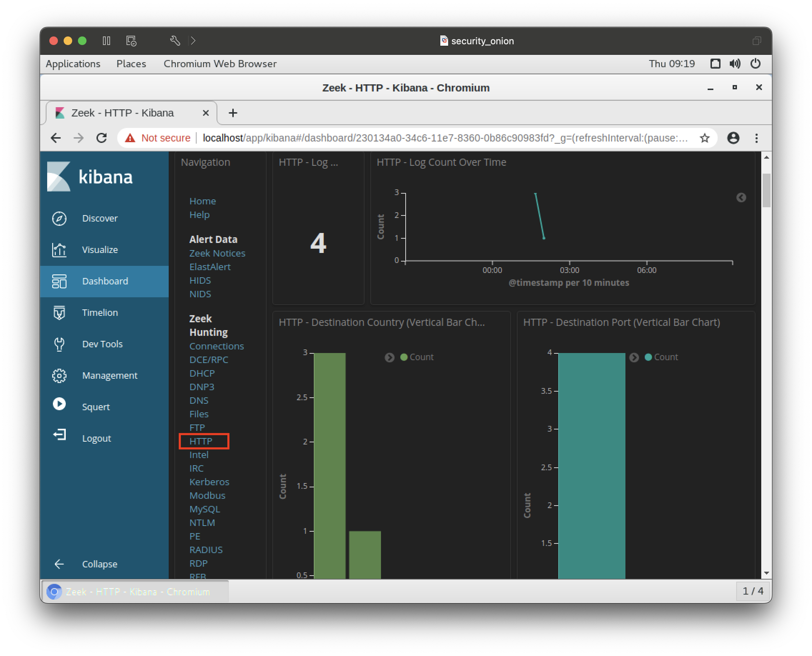Reload the page in Chromium

[x=101, y=138]
